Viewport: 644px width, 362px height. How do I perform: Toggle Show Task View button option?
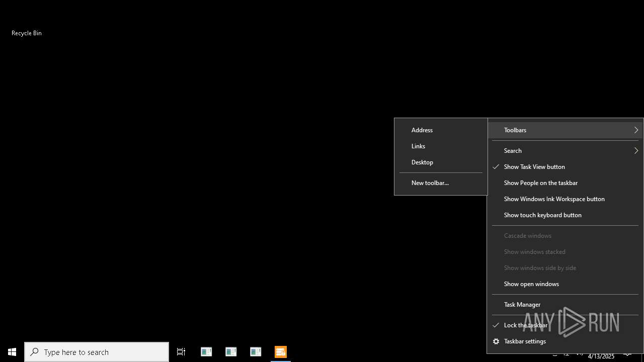[x=565, y=167]
